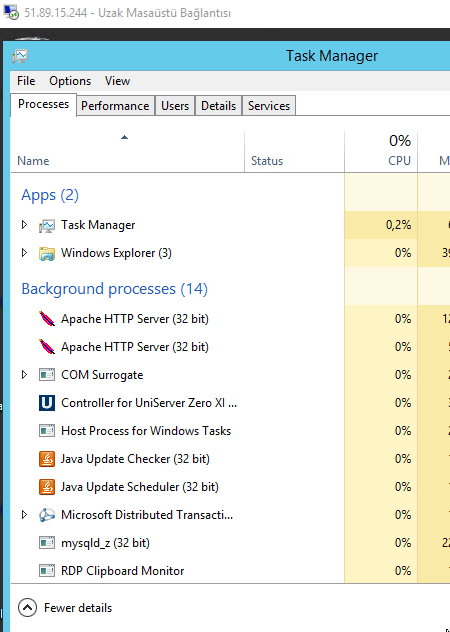Click the Remote Desktop connection icon

(11, 12)
